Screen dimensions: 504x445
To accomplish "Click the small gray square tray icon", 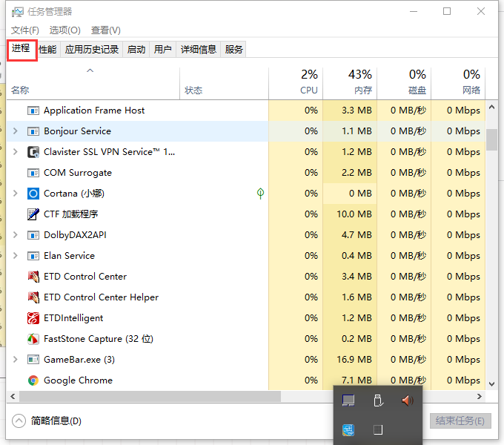I will tap(378, 429).
